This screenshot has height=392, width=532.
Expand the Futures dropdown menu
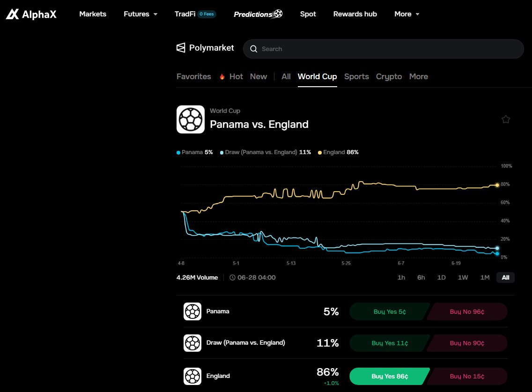(x=140, y=14)
